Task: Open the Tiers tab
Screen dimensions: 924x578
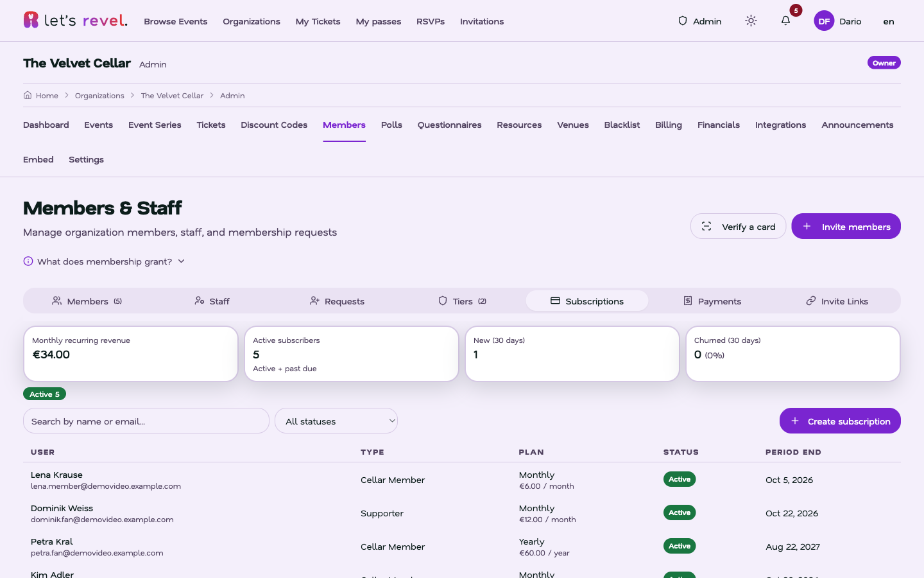Action: coord(462,301)
